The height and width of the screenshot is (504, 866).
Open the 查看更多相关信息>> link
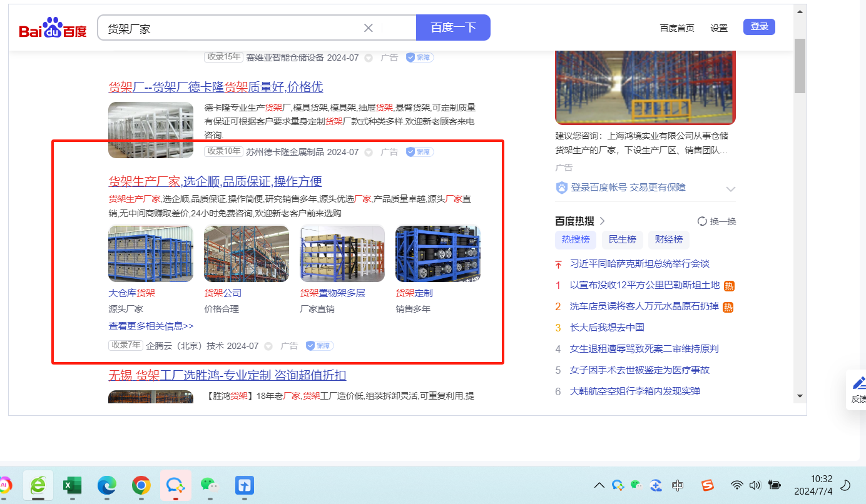pyautogui.click(x=151, y=326)
